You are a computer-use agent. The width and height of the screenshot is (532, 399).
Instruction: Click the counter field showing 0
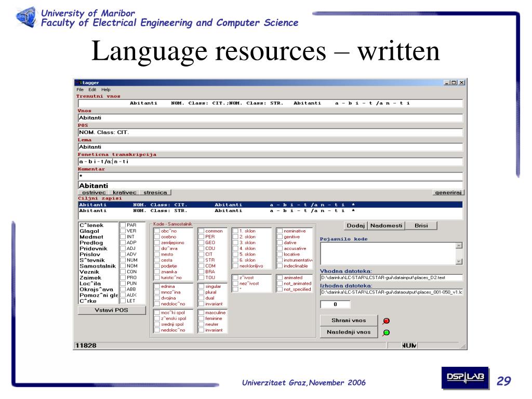click(x=335, y=304)
